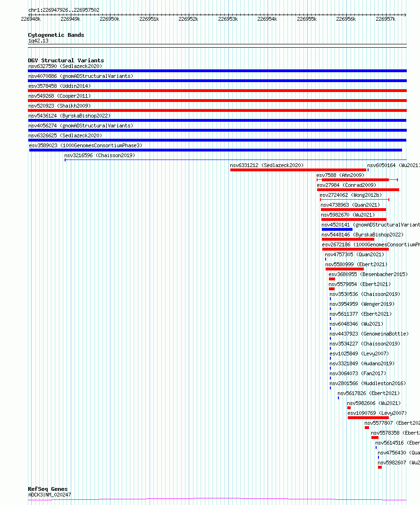Screen dimensions: 420x505
Task: Click the nsv6327590 (Sedlazeck2020) variant label
Action: point(65,67)
